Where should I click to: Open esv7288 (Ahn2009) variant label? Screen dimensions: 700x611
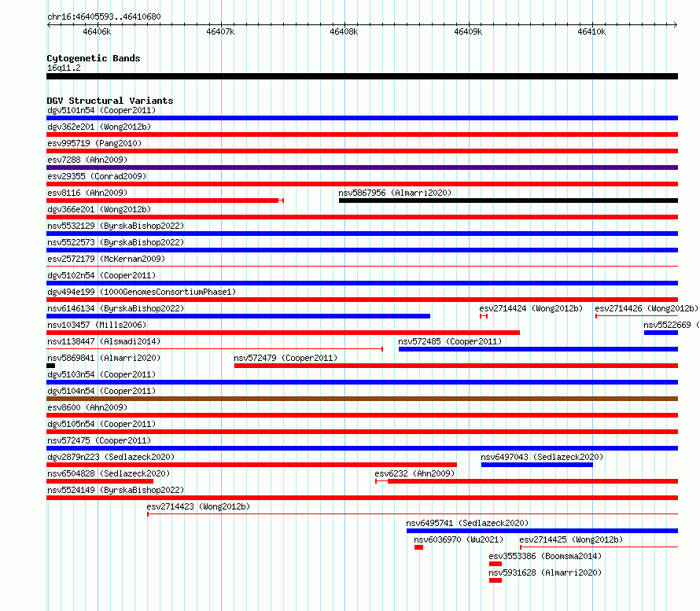87,160
